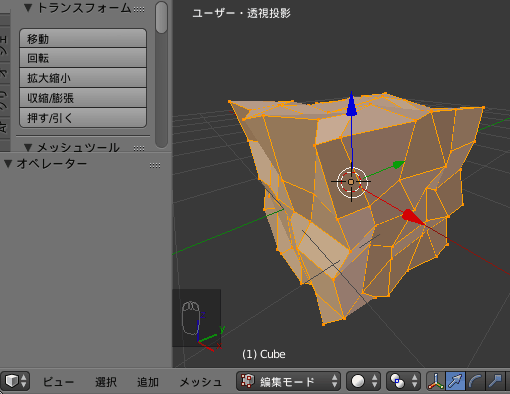
Task: Open the メッシュ menu
Action: (x=201, y=382)
